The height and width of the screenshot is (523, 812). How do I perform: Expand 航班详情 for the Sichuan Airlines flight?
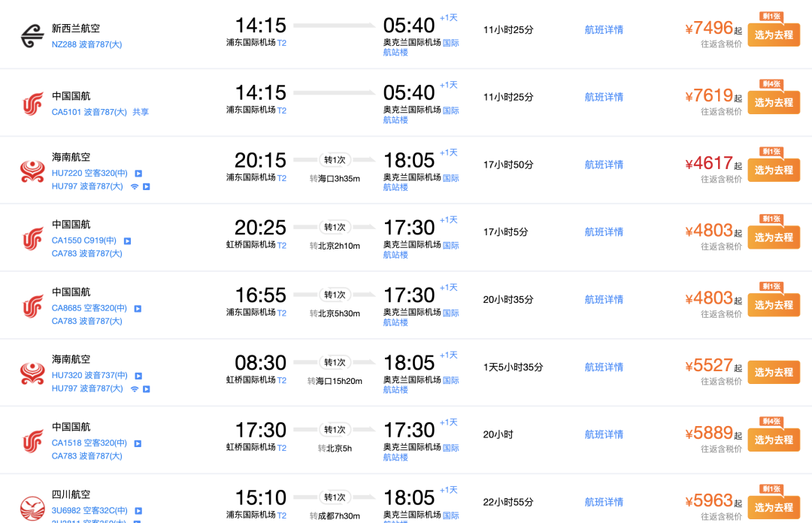[604, 502]
